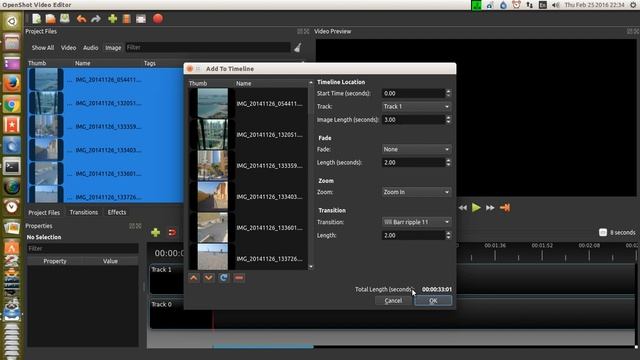The image size is (640, 360).
Task: Select the Video filter button
Action: pos(69,48)
